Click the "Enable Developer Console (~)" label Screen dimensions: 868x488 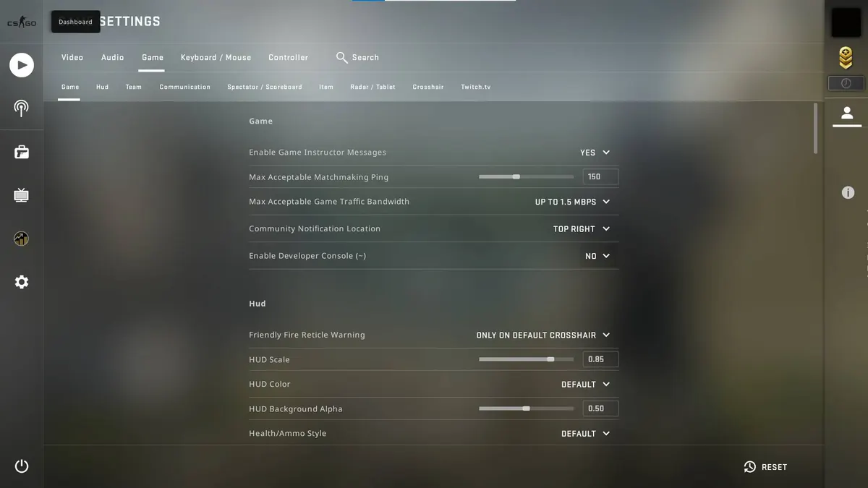pos(307,256)
